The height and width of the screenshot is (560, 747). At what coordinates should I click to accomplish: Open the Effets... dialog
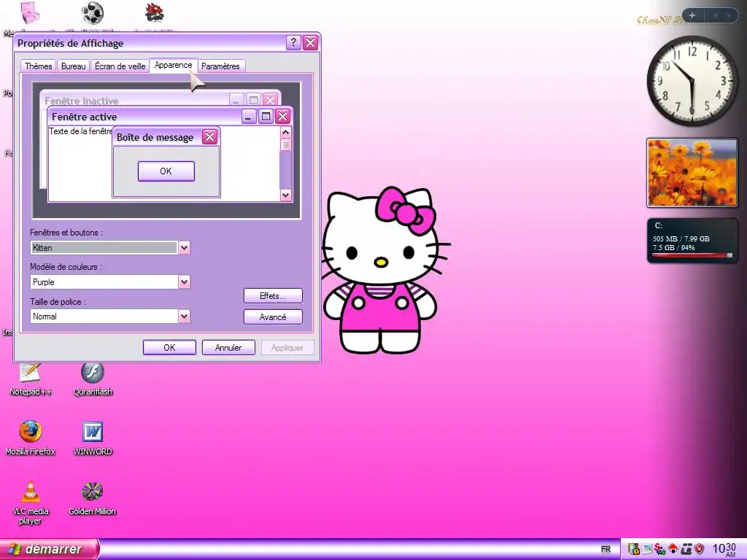coord(273,296)
